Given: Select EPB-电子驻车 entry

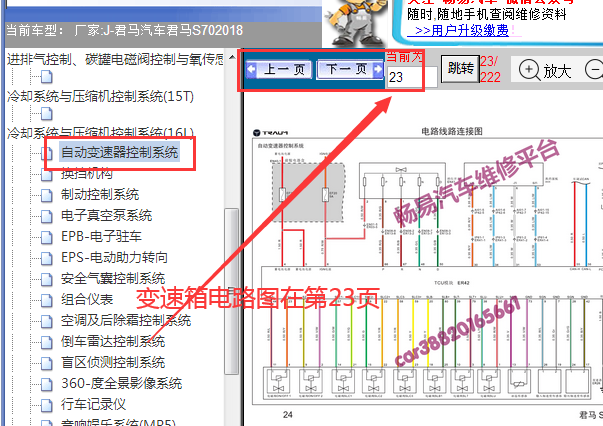Looking at the screenshot, I should point(101,236).
